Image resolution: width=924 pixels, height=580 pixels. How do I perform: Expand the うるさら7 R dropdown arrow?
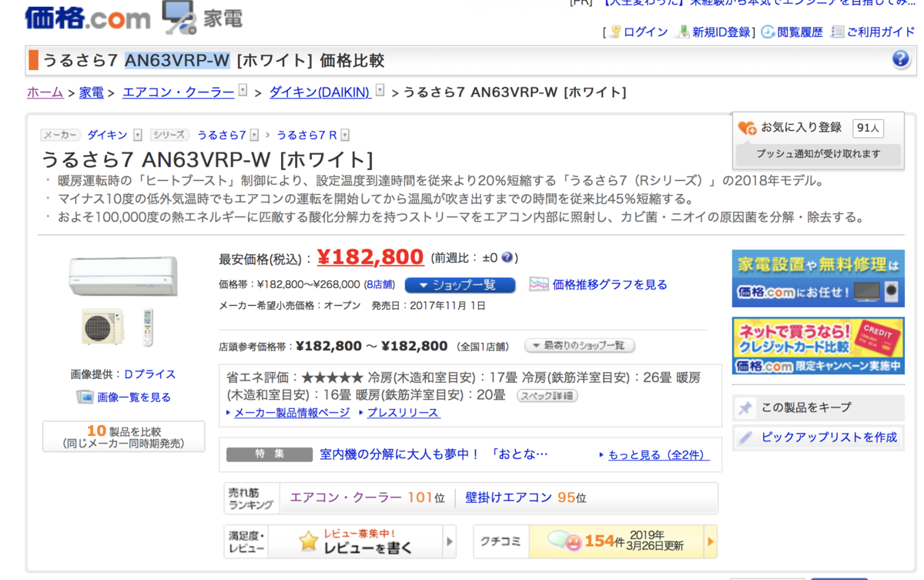click(345, 135)
